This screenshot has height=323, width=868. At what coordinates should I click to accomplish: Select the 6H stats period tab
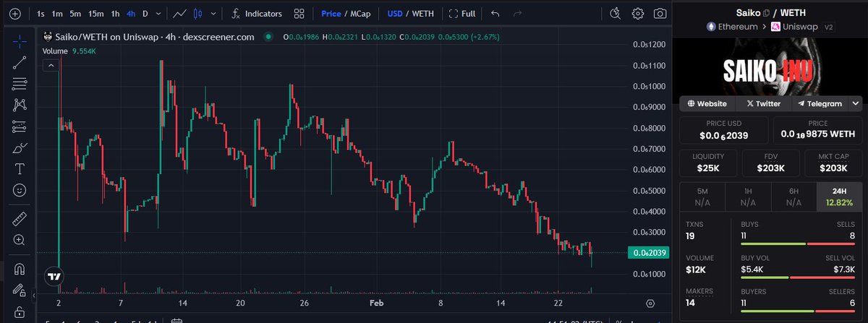(793, 197)
